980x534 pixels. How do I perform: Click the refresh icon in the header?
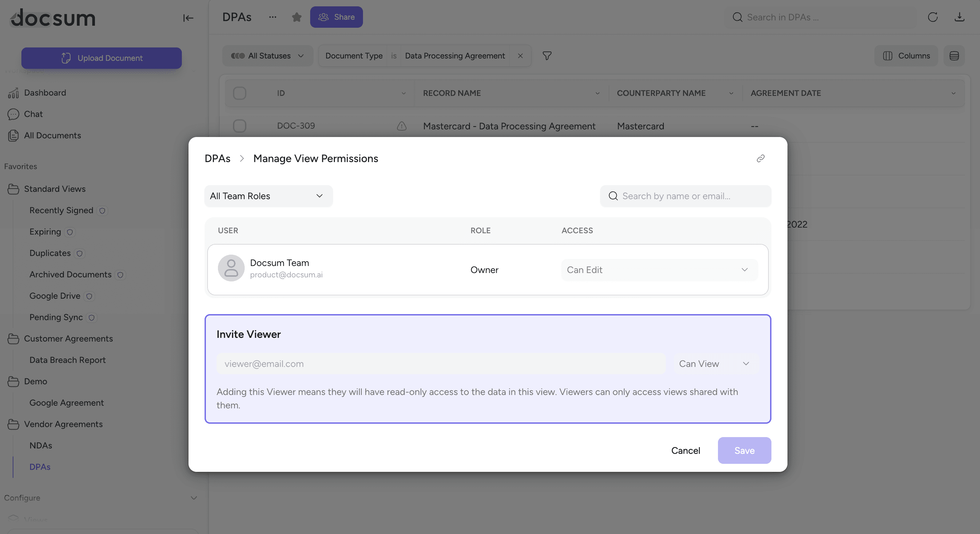(933, 17)
